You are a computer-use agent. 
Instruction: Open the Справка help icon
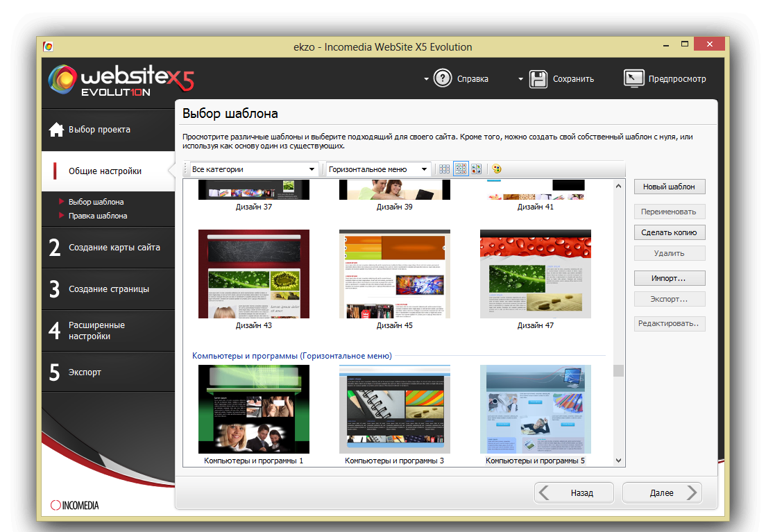443,78
